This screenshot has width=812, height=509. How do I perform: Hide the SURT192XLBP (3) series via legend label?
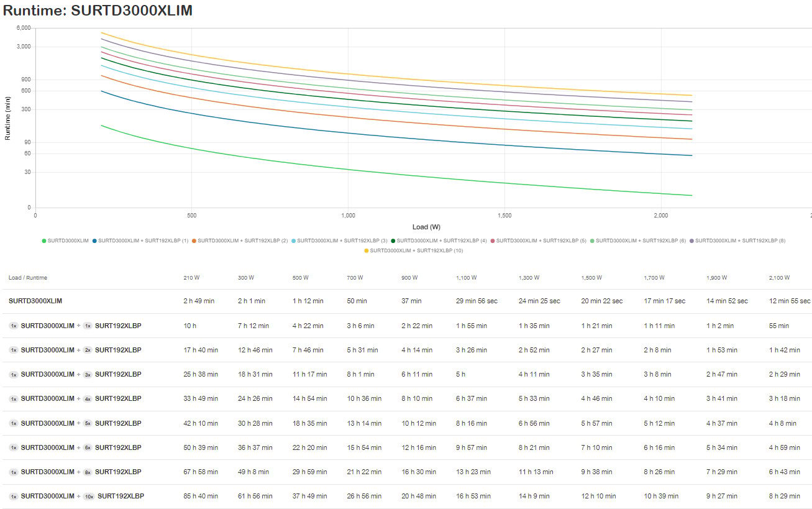click(x=342, y=241)
